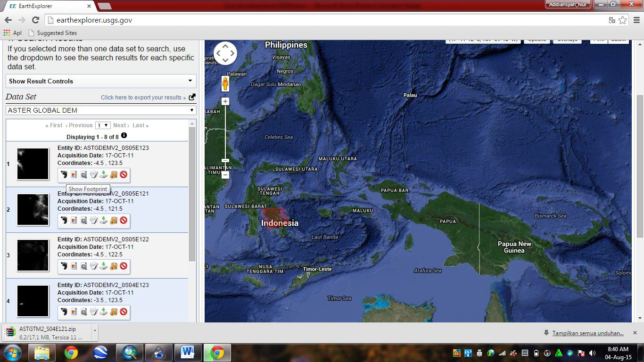Viewport: 644px width, 362px height.
Task: Open thumbnail of result 1 ASTGDEMV2_0S05E123
Action: (33, 164)
